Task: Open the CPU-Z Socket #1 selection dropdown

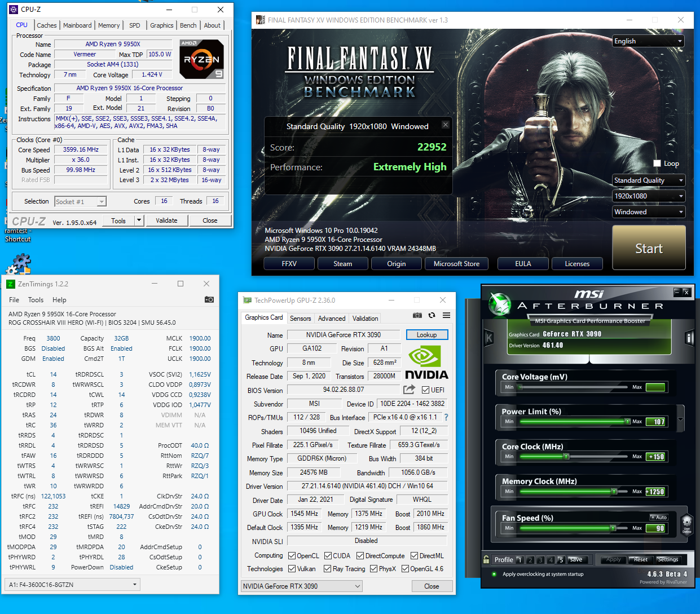Action: (x=80, y=201)
